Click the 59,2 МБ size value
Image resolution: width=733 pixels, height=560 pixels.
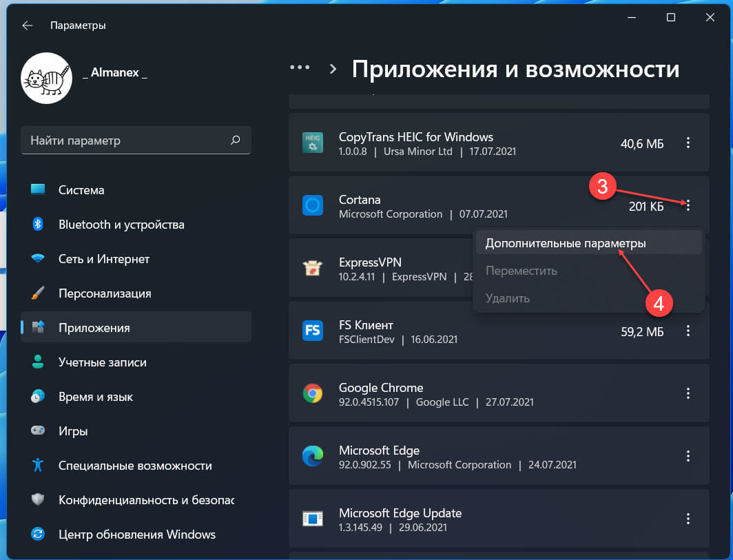(642, 332)
